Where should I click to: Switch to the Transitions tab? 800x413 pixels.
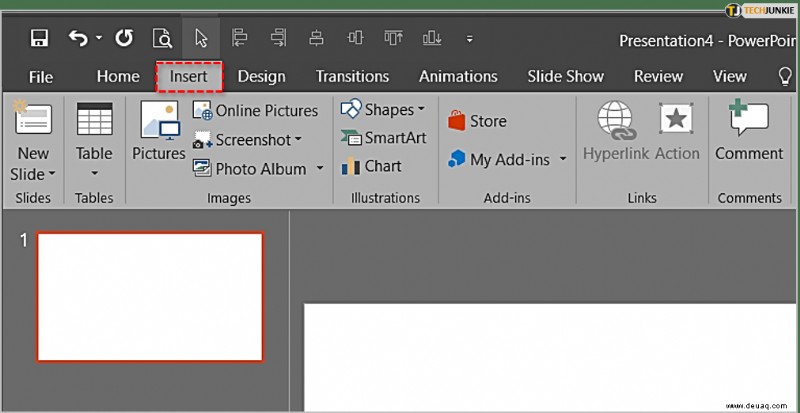tap(352, 77)
